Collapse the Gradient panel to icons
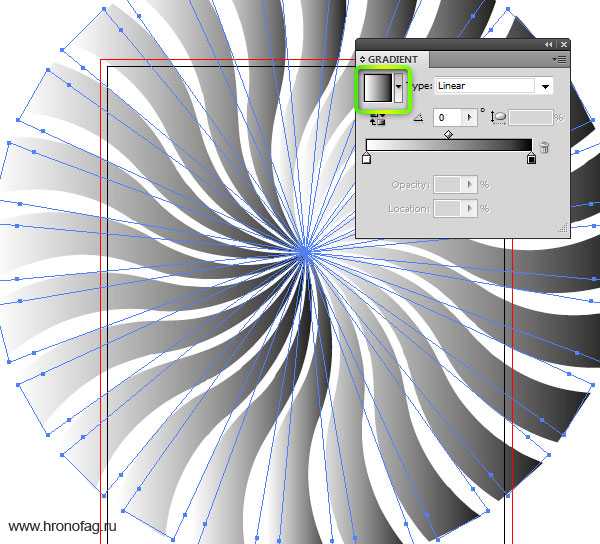The height and width of the screenshot is (544, 600). [x=549, y=45]
